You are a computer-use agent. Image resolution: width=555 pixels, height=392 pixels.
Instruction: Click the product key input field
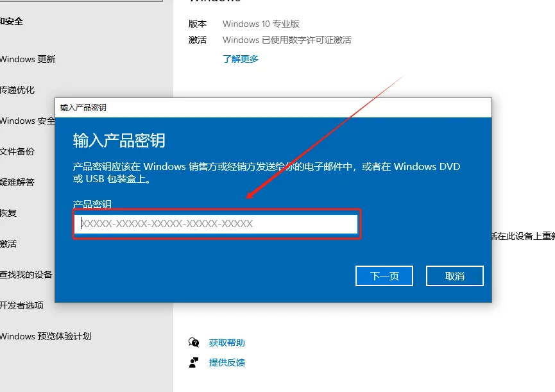pos(216,223)
